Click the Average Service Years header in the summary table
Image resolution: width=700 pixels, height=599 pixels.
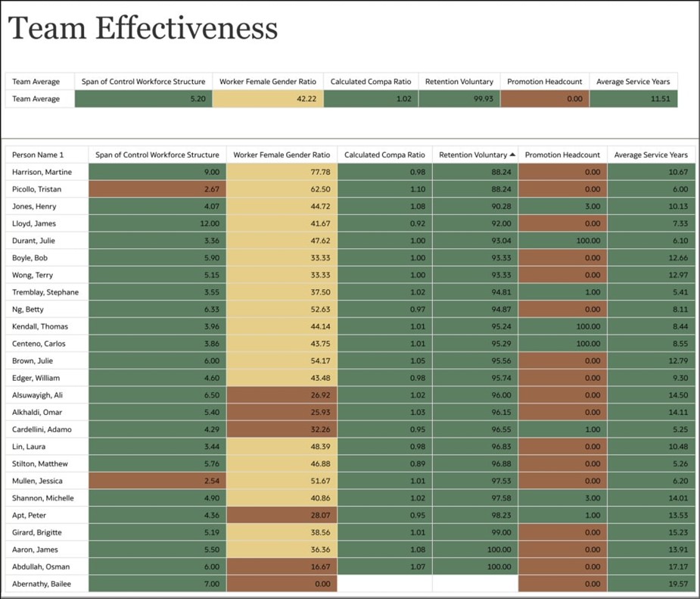coord(633,81)
